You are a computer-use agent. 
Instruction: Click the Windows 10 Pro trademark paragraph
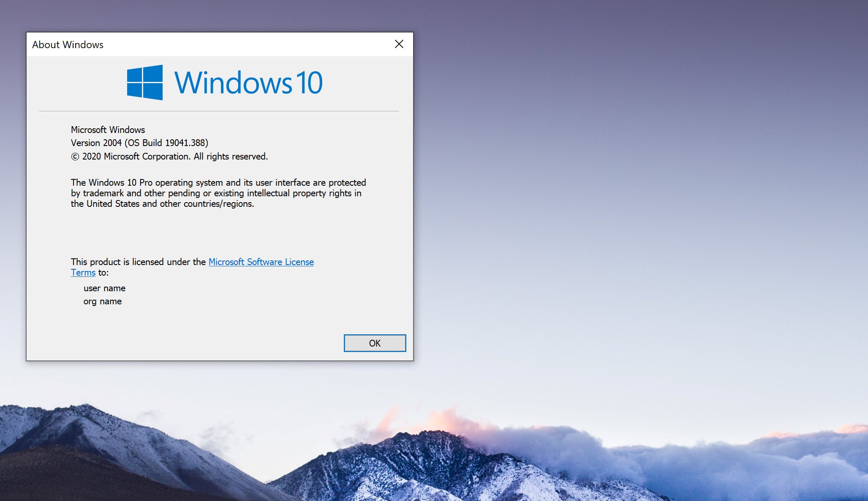[218, 193]
